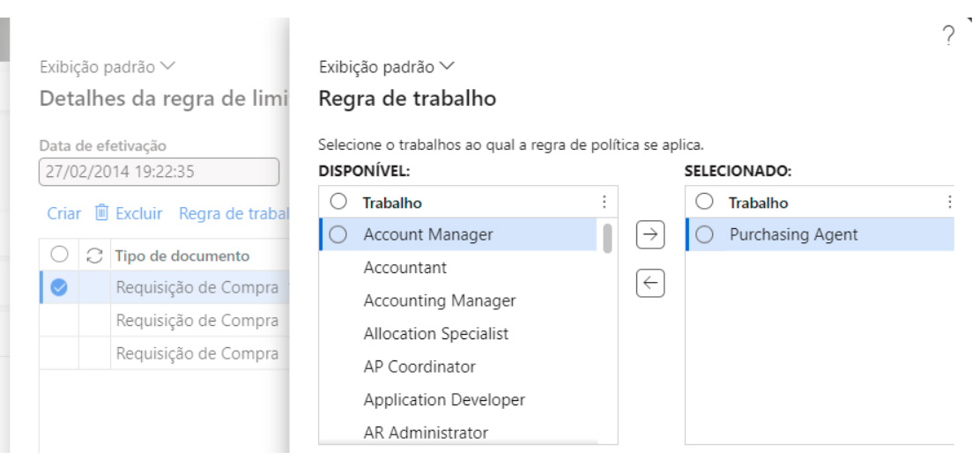Image resolution: width=980 pixels, height=467 pixels.
Task: Select the Account Manager row radio button
Action: tap(338, 235)
